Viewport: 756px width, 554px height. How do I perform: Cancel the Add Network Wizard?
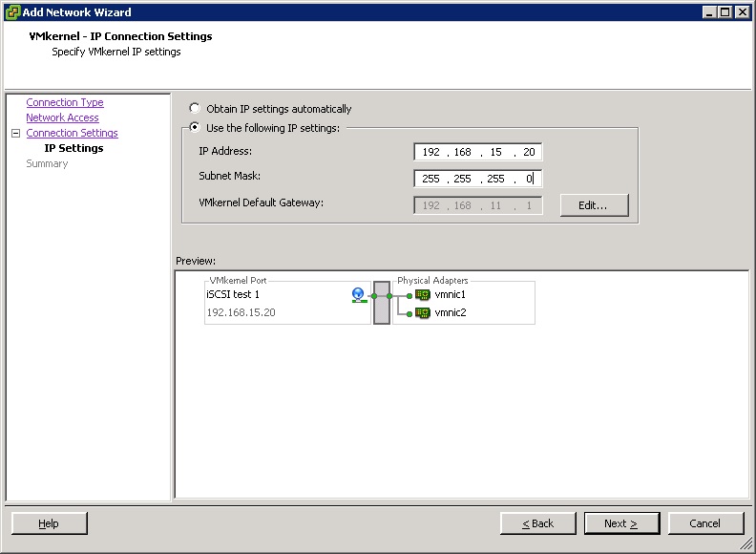705,523
